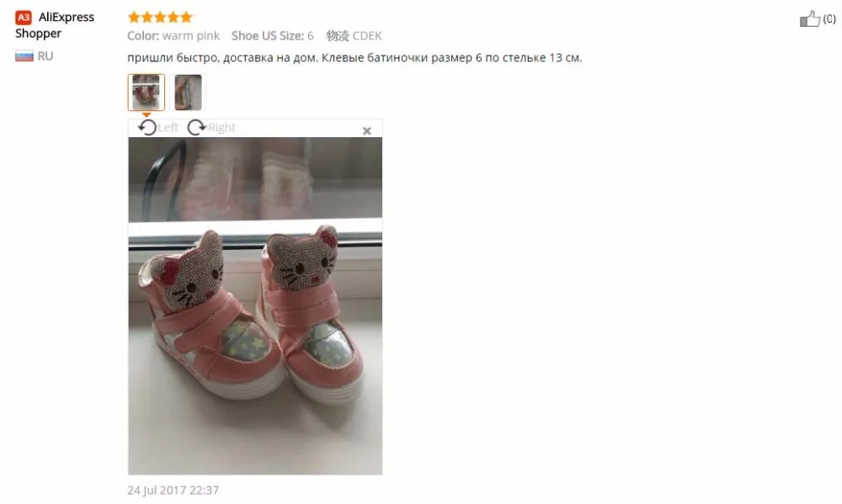Open the second review photo thumbnail
The width and height of the screenshot is (842, 504).
point(188,93)
